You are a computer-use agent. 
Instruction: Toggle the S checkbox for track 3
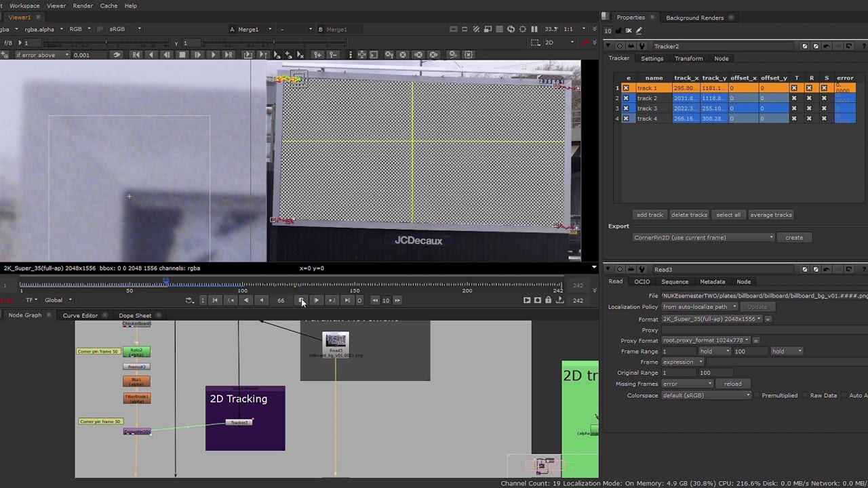click(824, 108)
